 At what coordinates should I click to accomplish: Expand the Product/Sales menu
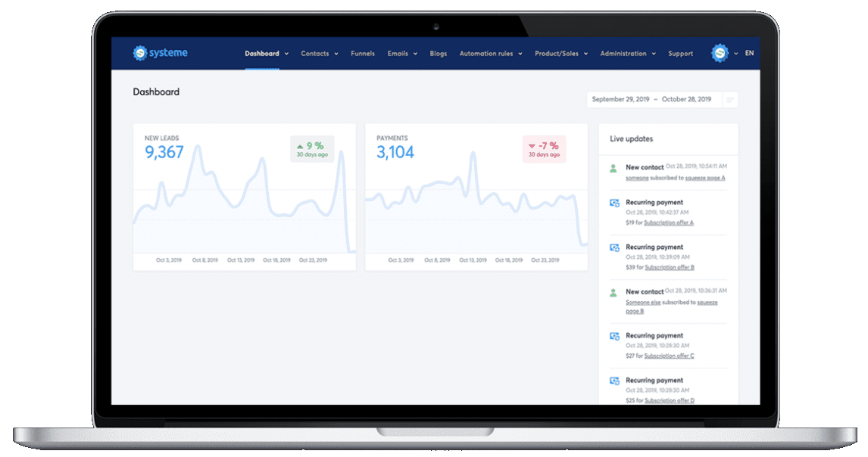[x=561, y=54]
